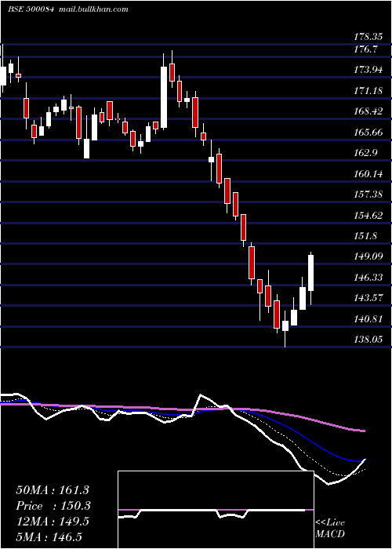Click the 157.38 price level label
The height and width of the screenshot is (549, 392).
tap(368, 195)
